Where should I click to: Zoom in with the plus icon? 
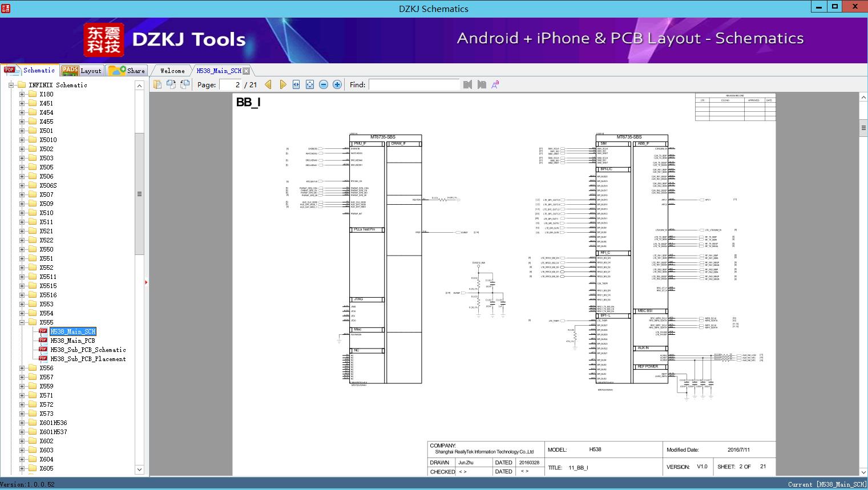[x=337, y=84]
